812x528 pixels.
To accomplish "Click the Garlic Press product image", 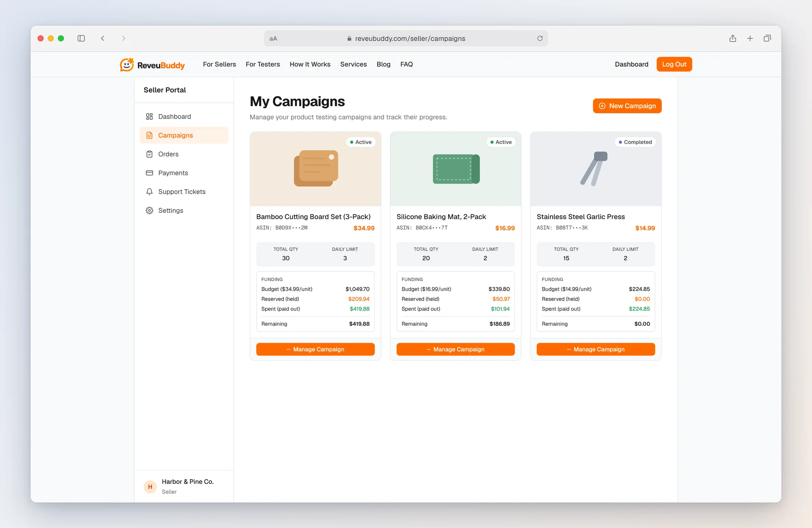I will pos(596,169).
